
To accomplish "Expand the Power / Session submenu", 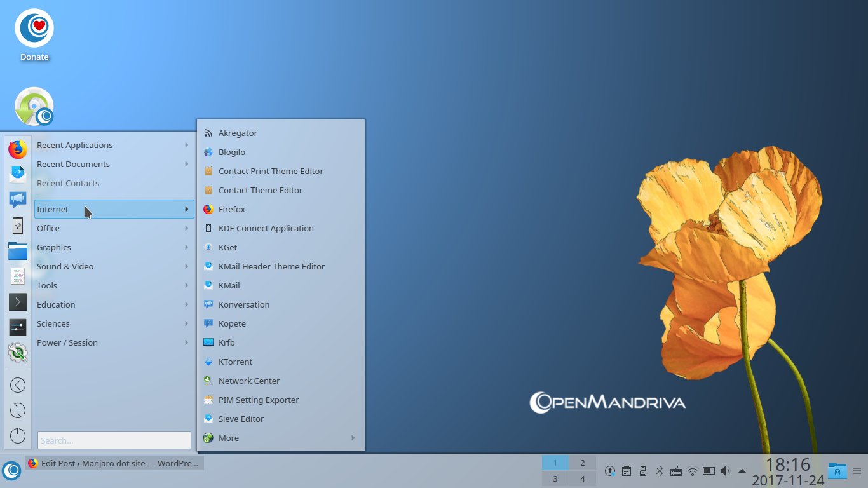I will [114, 342].
